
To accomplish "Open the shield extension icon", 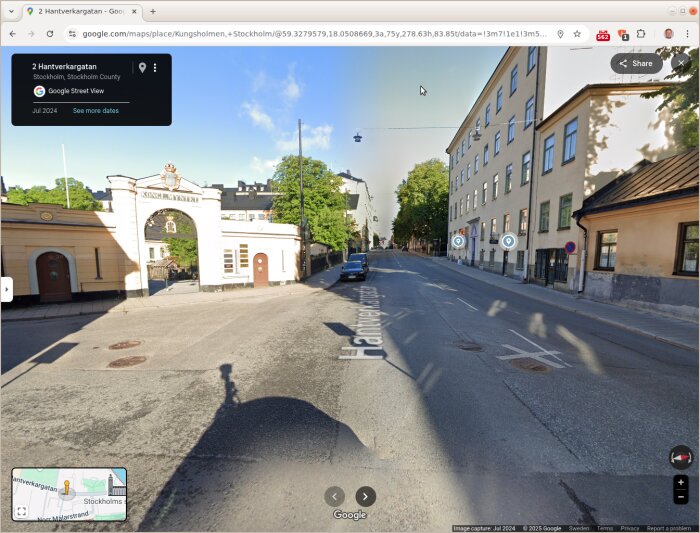I will (622, 35).
